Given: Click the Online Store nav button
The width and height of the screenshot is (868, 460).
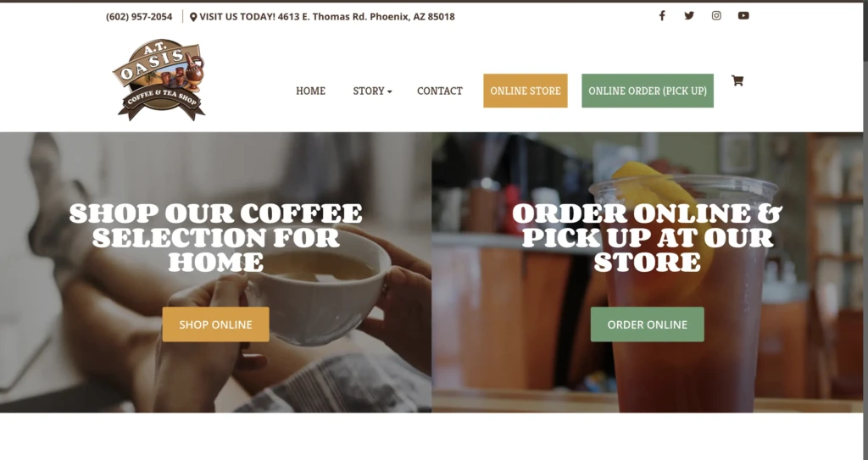Looking at the screenshot, I should (526, 91).
